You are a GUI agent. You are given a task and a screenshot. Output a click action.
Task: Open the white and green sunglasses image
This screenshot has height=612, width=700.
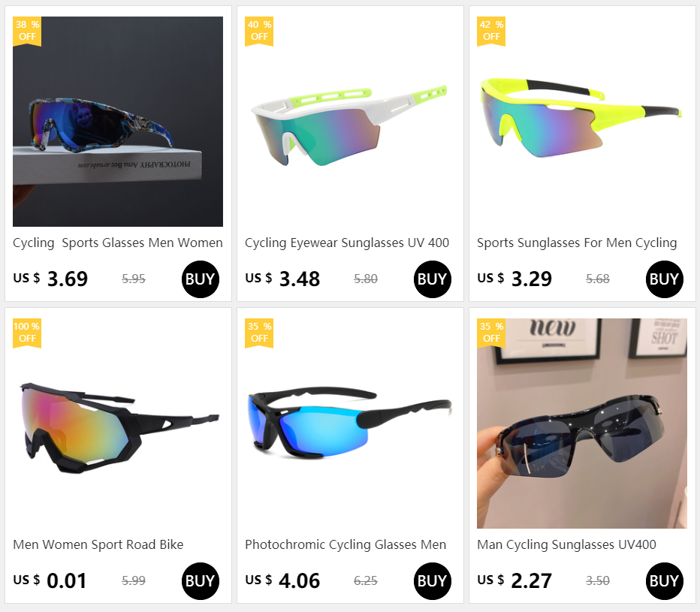coord(350,122)
